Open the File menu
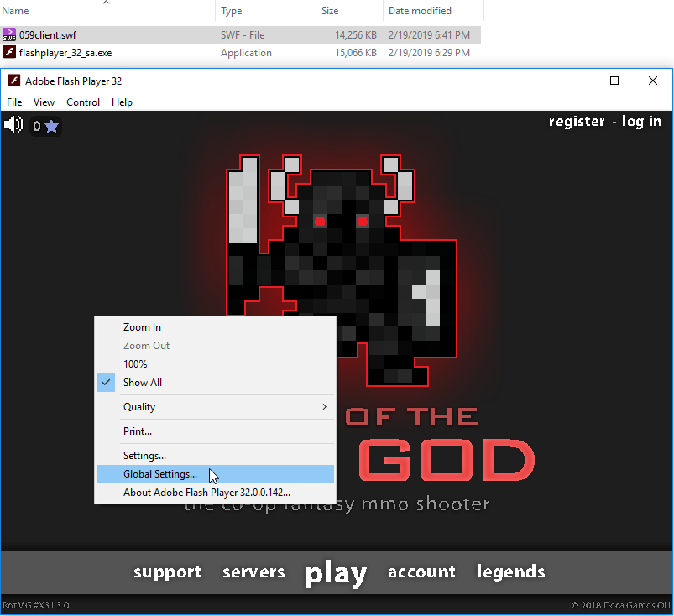This screenshot has width=674, height=616. tap(14, 102)
